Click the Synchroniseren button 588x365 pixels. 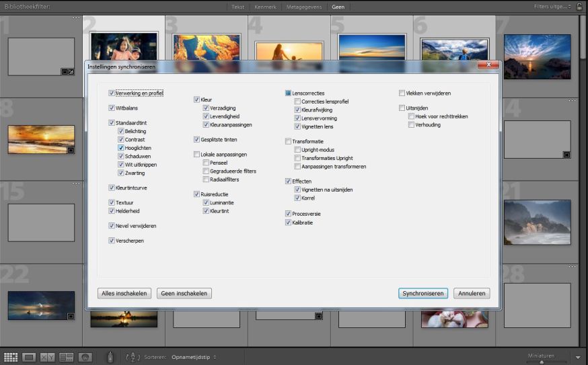[422, 293]
